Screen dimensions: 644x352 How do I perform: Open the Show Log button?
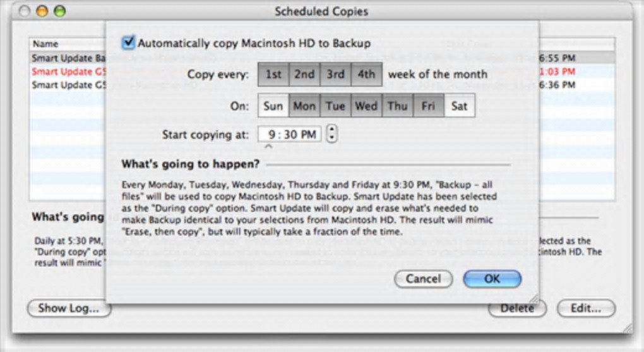(x=69, y=308)
